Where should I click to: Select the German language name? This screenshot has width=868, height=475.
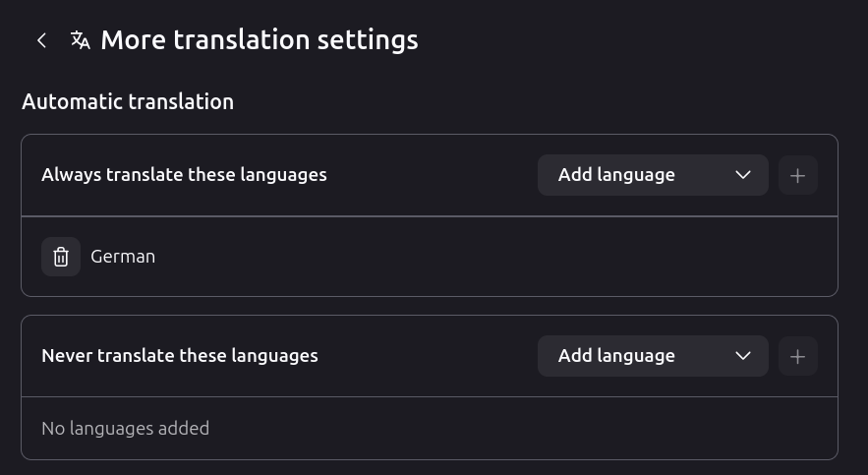pyautogui.click(x=123, y=257)
